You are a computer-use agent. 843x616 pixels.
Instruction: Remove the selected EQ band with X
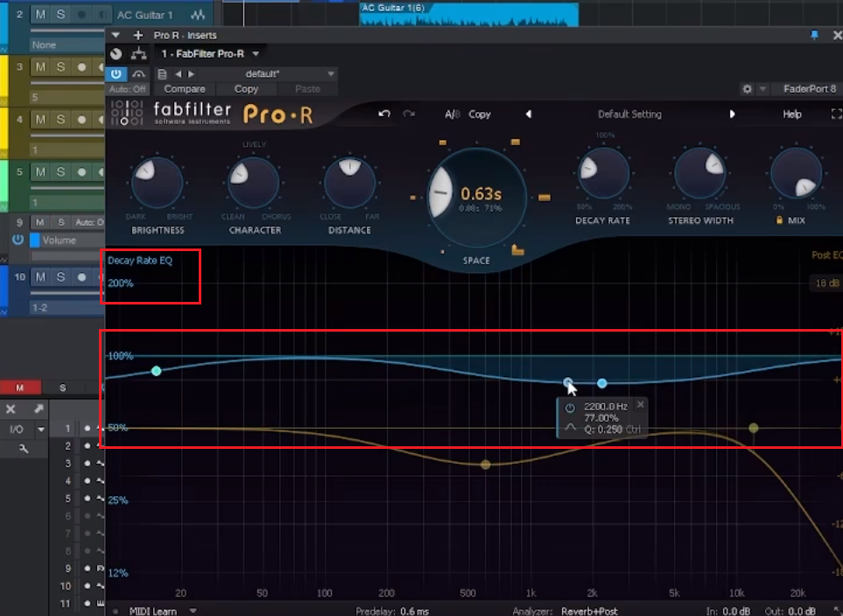[640, 404]
